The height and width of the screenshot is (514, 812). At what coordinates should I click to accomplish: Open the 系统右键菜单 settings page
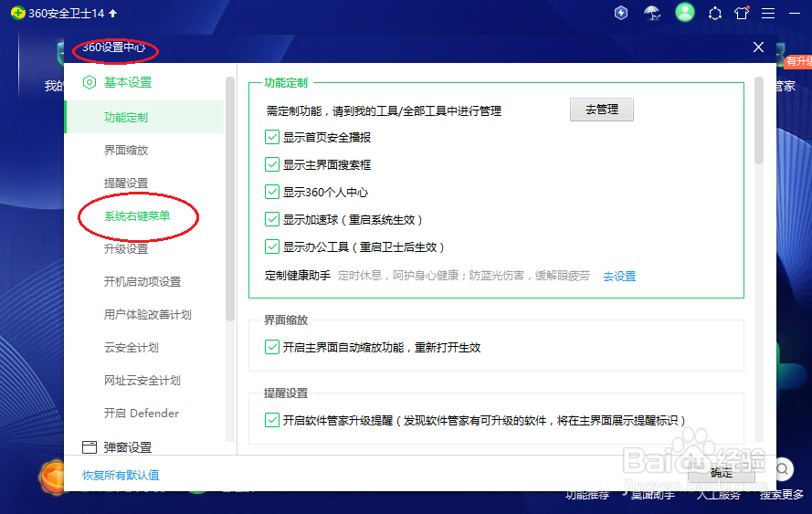click(137, 215)
